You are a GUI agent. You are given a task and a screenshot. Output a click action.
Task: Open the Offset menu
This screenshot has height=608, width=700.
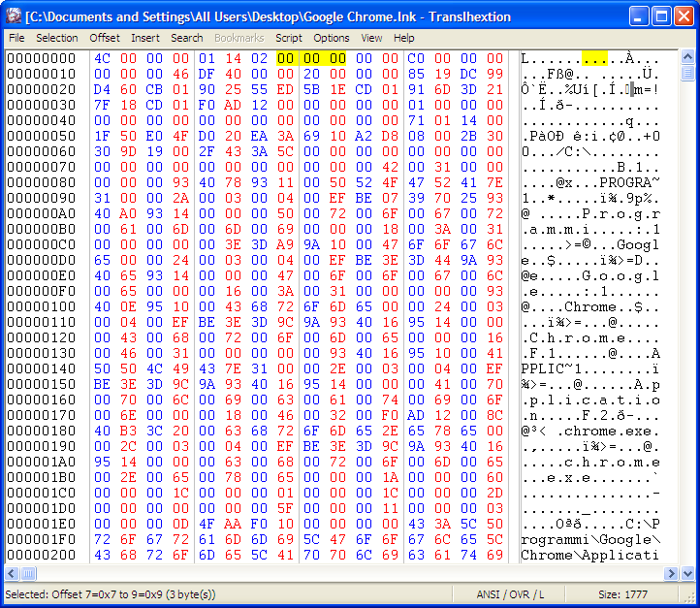click(105, 38)
